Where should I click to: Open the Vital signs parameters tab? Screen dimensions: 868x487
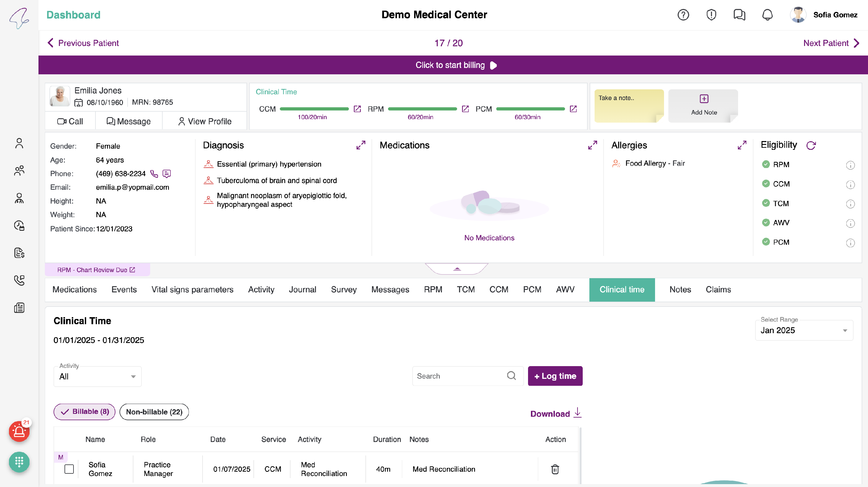click(x=192, y=290)
